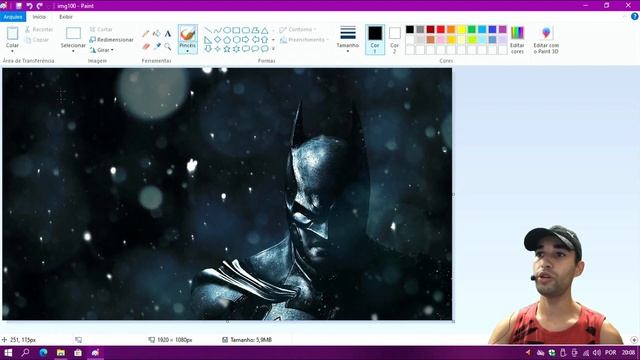Select the Fill with color bucket tool
The height and width of the screenshot is (360, 640).
[157, 34]
